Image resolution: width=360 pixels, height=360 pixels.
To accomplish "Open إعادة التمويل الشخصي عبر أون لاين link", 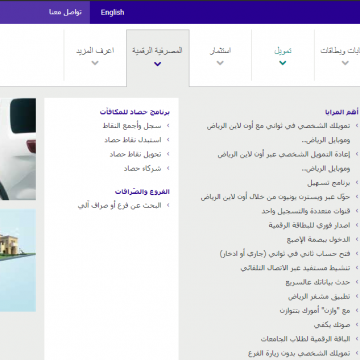I will [x=284, y=162].
